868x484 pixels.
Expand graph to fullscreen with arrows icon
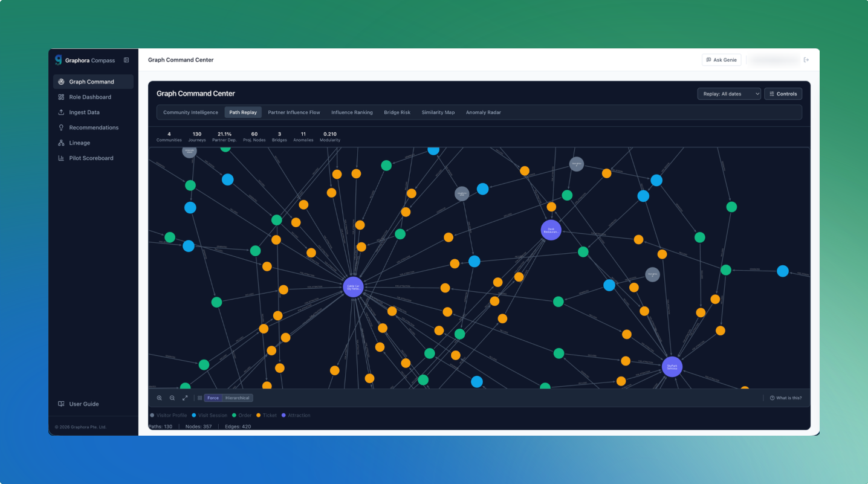tap(185, 398)
